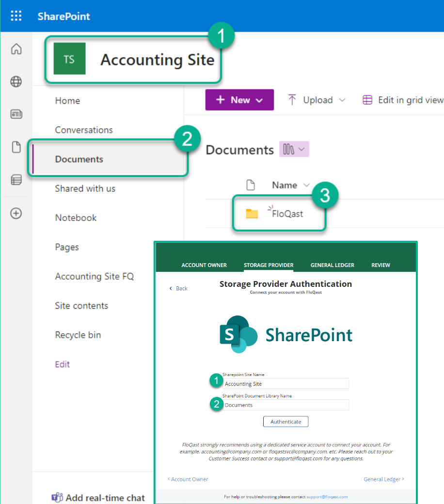
Task: Select Documents in the site navigation
Action: pyautogui.click(x=79, y=159)
